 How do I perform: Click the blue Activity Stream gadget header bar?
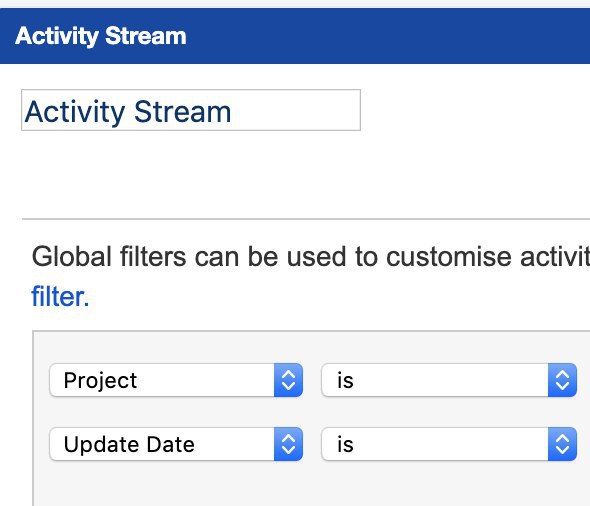(x=295, y=36)
